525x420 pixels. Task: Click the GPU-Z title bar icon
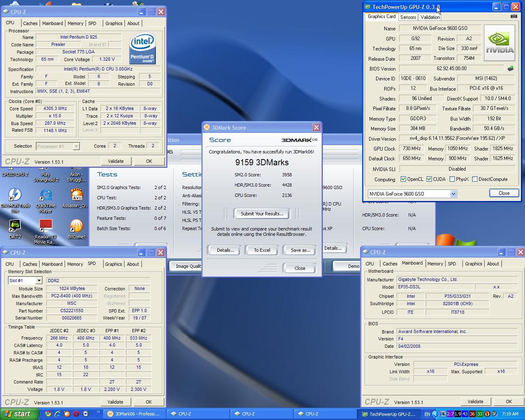[368, 7]
